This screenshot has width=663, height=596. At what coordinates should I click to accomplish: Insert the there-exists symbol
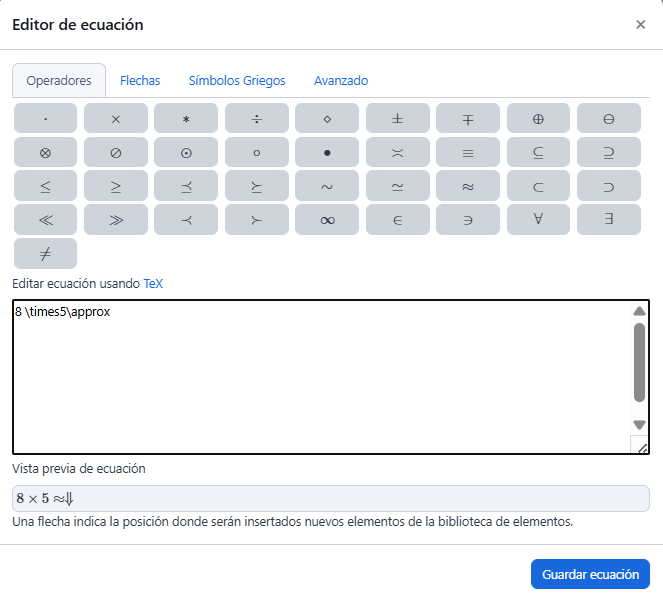(x=609, y=220)
